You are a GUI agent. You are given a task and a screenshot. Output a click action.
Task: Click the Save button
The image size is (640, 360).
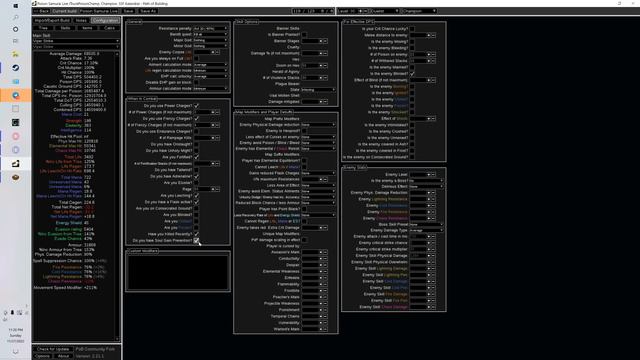coord(128,11)
